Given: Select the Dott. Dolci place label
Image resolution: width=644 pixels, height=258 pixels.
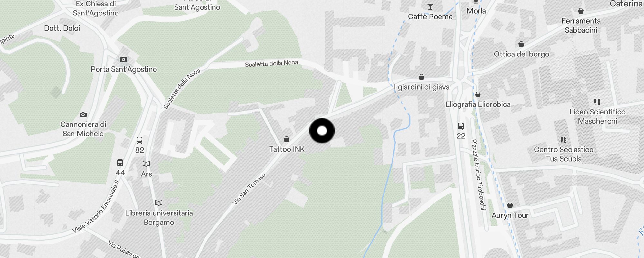Looking at the screenshot, I should click(x=62, y=28).
